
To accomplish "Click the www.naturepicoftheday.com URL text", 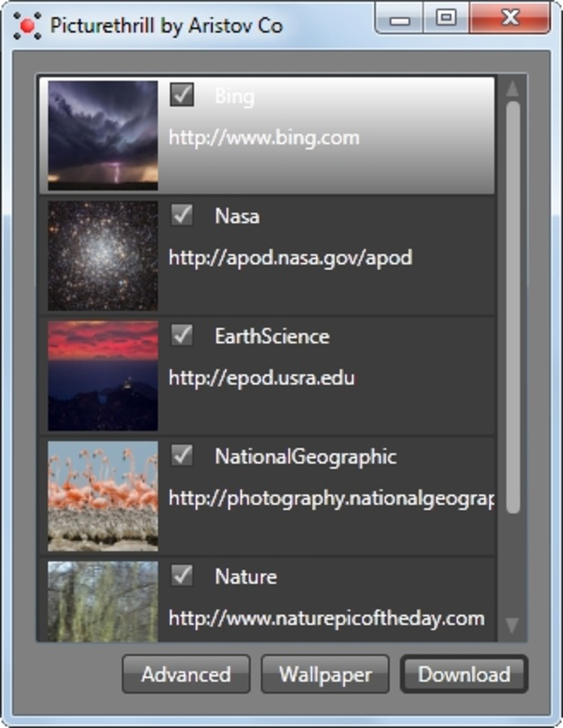I will 327,619.
